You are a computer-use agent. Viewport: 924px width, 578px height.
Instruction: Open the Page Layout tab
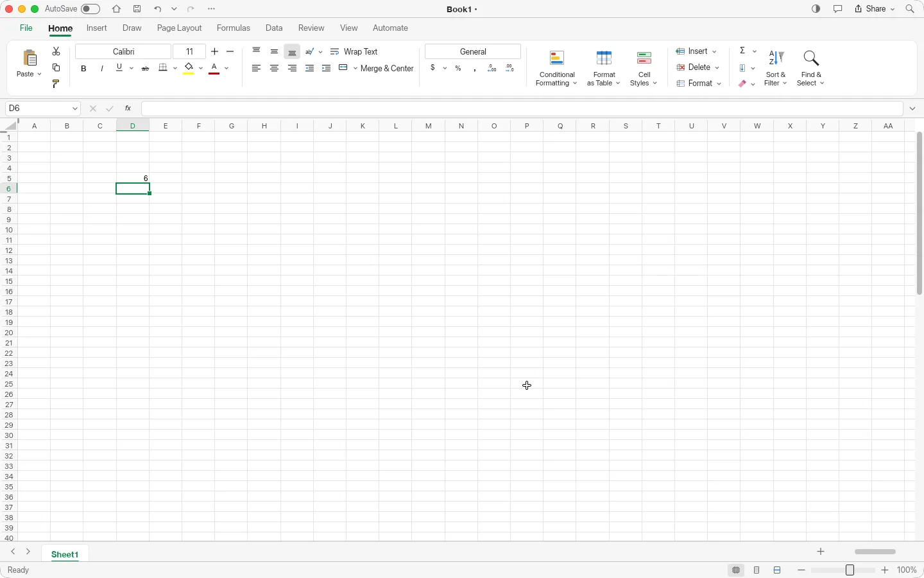click(180, 28)
